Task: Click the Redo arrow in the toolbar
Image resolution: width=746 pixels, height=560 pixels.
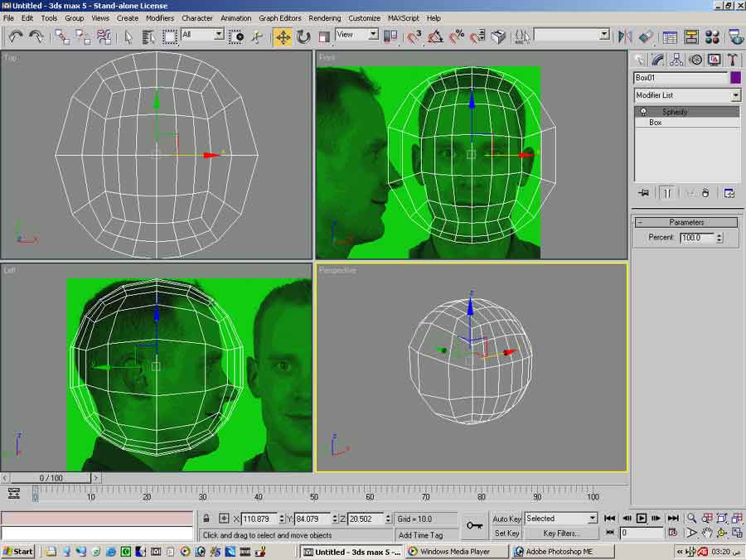Action: point(36,36)
